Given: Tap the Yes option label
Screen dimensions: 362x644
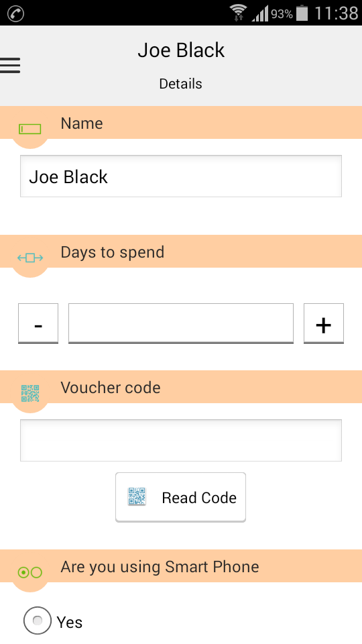Looking at the screenshot, I should pyautogui.click(x=69, y=623).
